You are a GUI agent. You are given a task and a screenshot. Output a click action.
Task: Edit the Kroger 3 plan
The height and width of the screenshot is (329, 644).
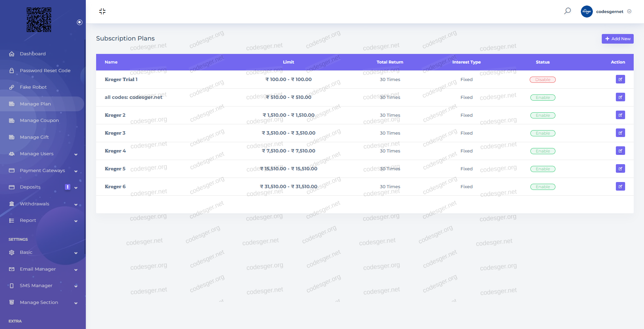coord(620,133)
